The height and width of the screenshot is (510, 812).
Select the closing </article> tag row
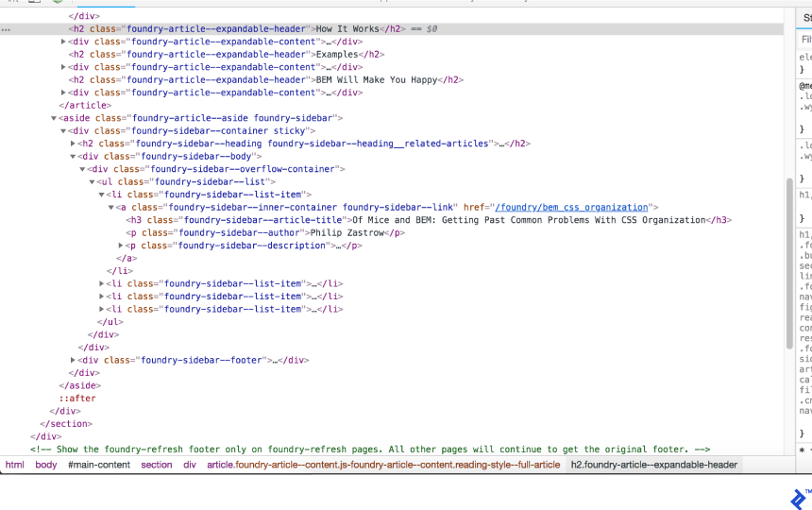(85, 105)
